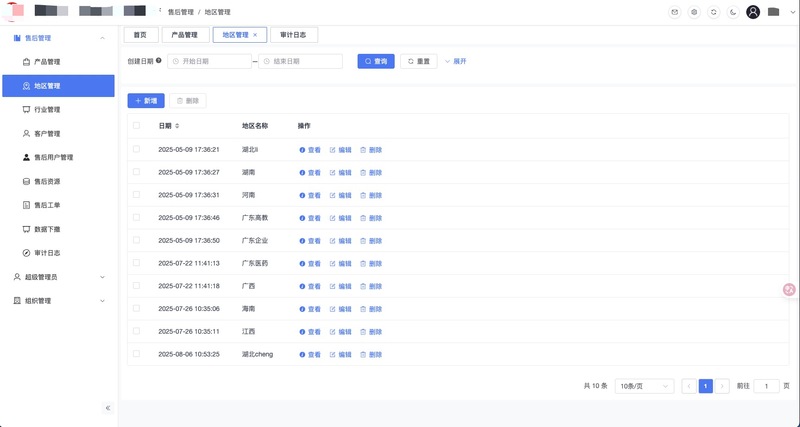Click the blue 新增 button
Screen dimensions: 800x427
(145, 100)
